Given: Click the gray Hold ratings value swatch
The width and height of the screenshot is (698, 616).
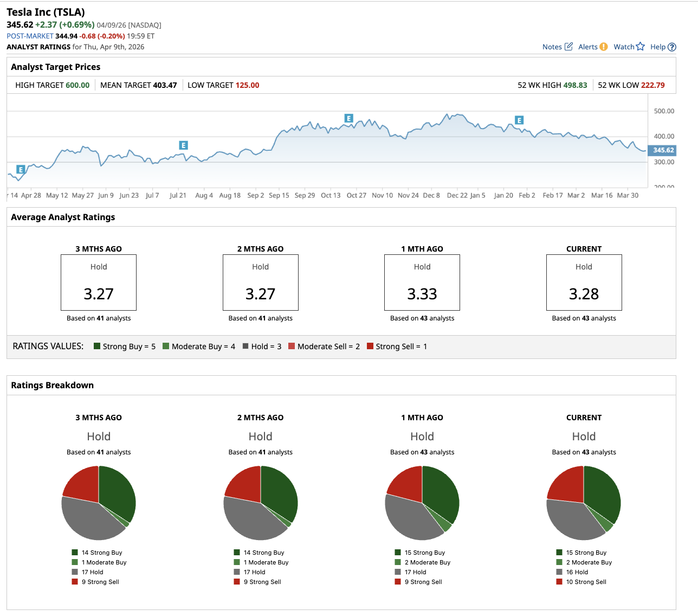Looking at the screenshot, I should pos(245,347).
